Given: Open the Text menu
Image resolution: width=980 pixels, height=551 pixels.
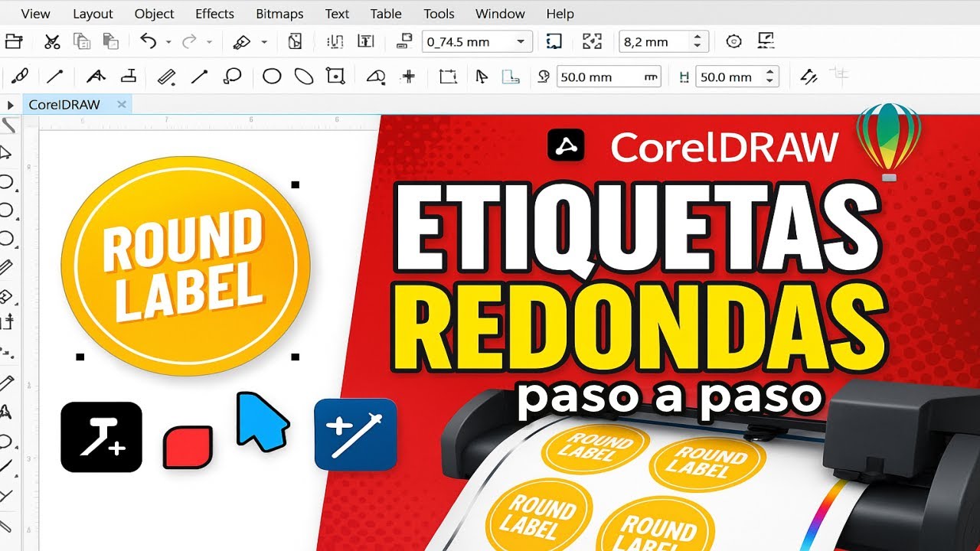Looking at the screenshot, I should (x=337, y=14).
